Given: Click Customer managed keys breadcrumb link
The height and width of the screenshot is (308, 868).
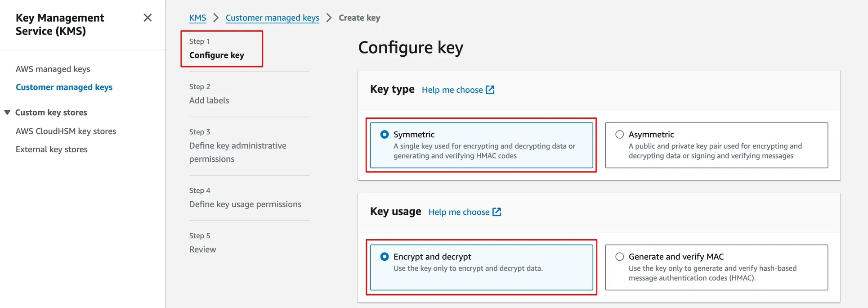Looking at the screenshot, I should [272, 18].
